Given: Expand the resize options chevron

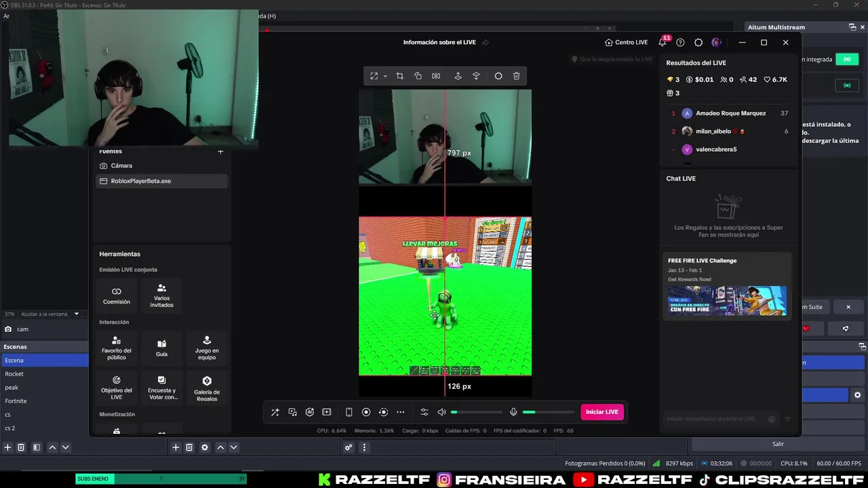Looking at the screenshot, I should [x=385, y=76].
